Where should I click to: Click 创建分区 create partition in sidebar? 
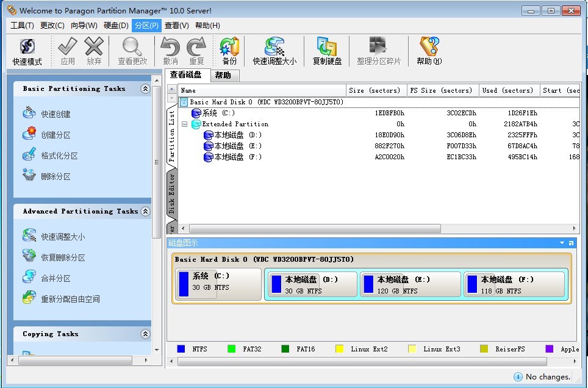[x=56, y=135]
